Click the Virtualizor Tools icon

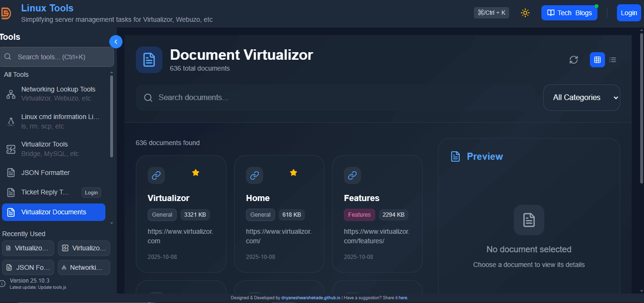[x=11, y=149]
